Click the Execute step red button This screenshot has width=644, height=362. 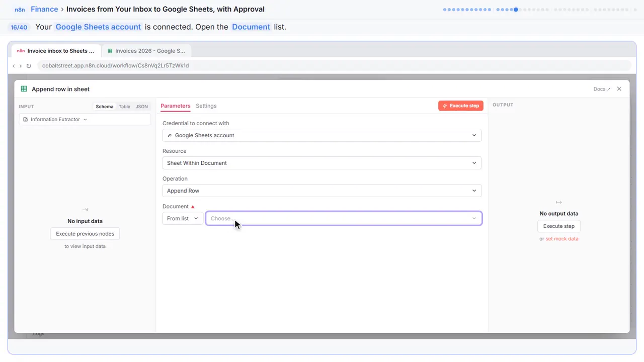tap(461, 106)
